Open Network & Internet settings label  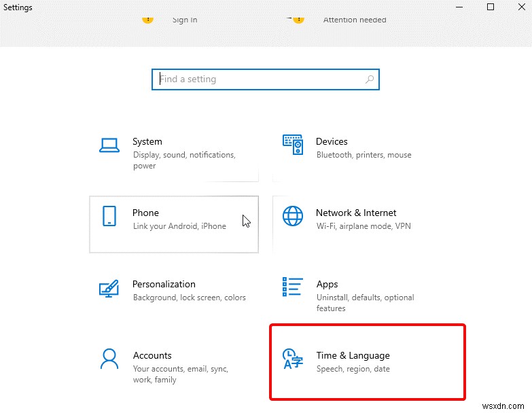click(356, 213)
